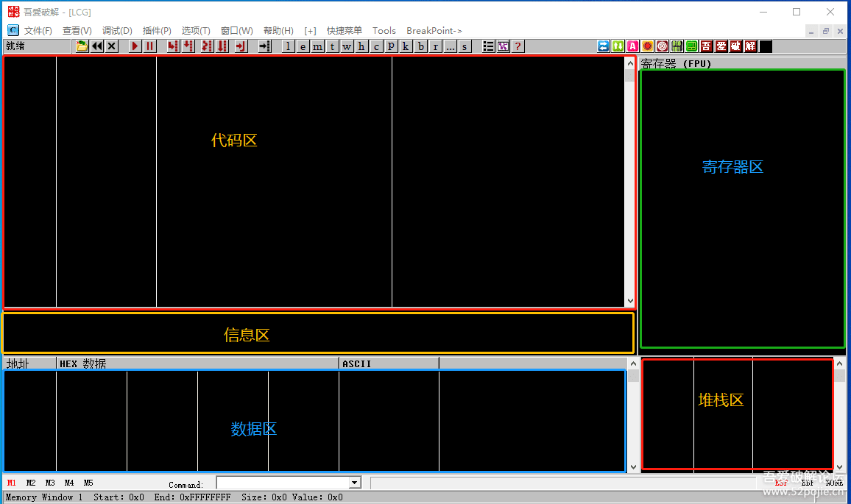This screenshot has width=851, height=504.
Task: Toggle ESP mode in status bar
Action: click(781, 483)
